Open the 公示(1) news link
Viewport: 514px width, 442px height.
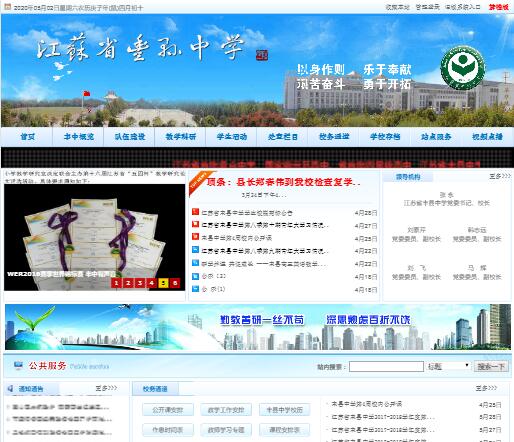[x=213, y=289]
